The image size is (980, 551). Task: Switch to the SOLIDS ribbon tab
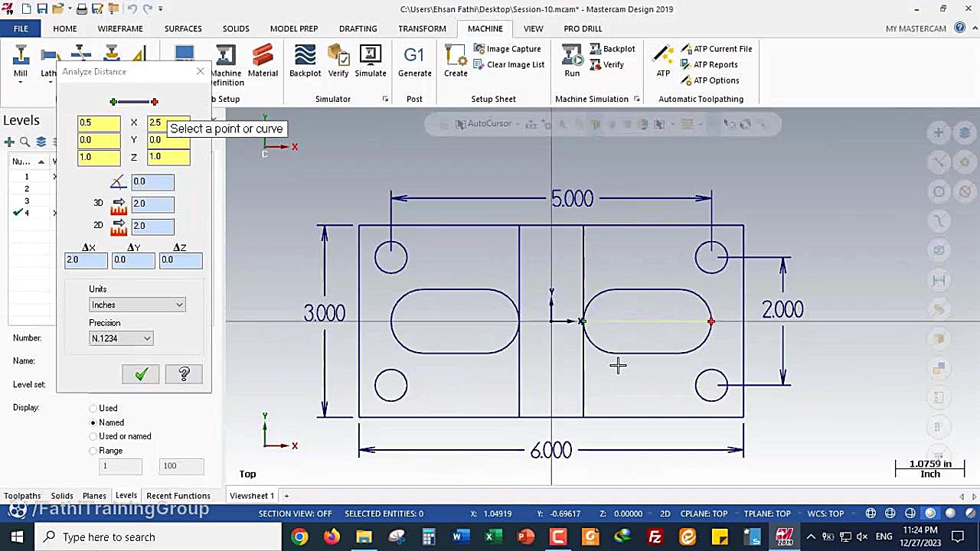coord(236,28)
